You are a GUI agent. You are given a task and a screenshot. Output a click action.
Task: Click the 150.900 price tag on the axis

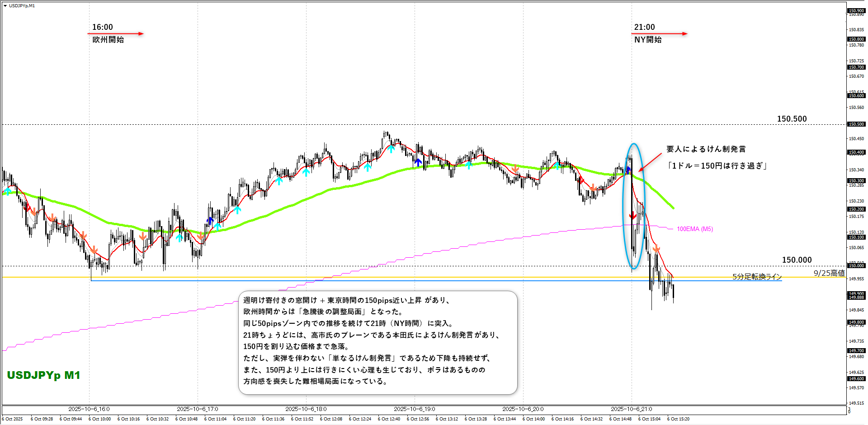(x=856, y=10)
